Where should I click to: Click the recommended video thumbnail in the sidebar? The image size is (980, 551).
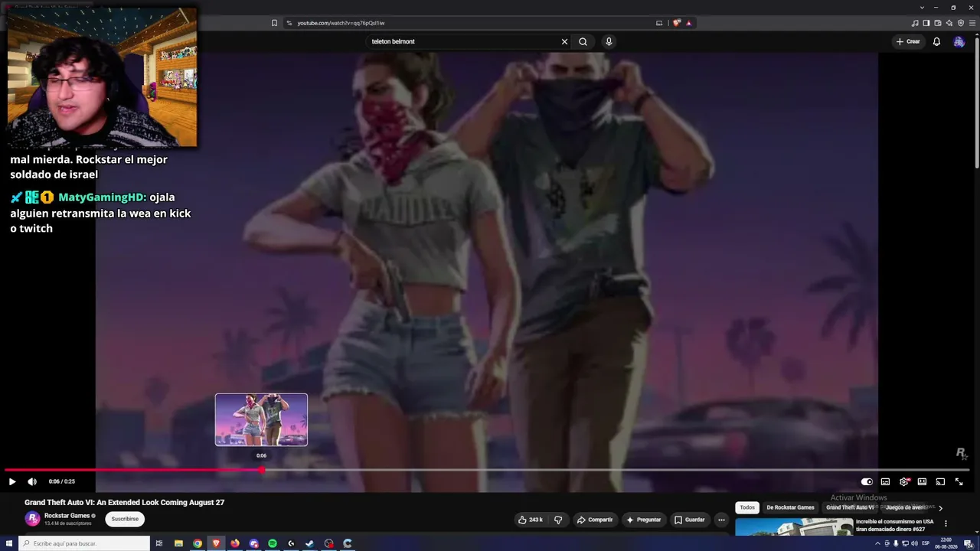click(794, 527)
